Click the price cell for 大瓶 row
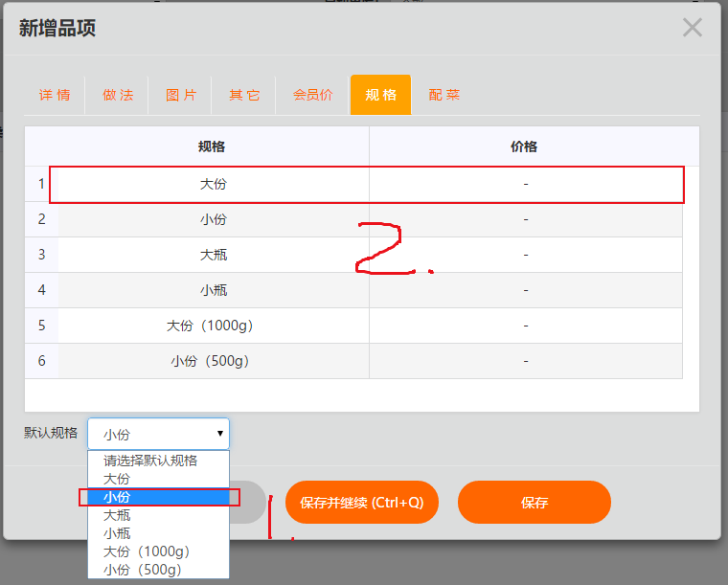 click(526, 255)
